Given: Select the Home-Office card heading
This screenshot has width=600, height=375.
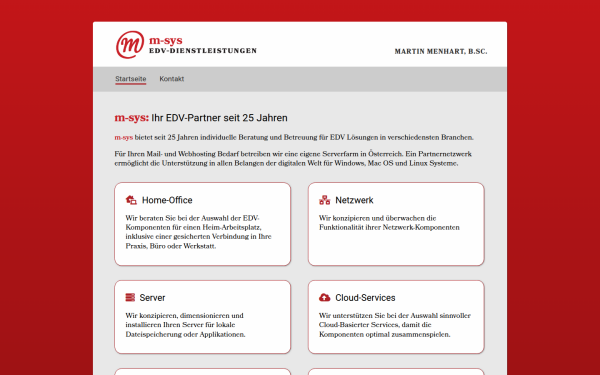Looking at the screenshot, I should pyautogui.click(x=167, y=200).
